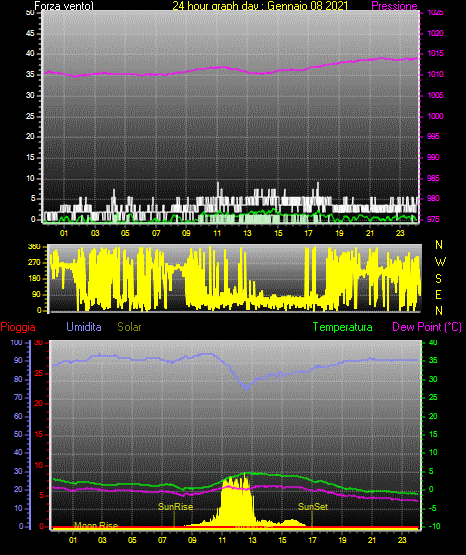Viewport: 466px width, 555px height.
Task: Click the Forza vento title label
Action: tap(64, 6)
